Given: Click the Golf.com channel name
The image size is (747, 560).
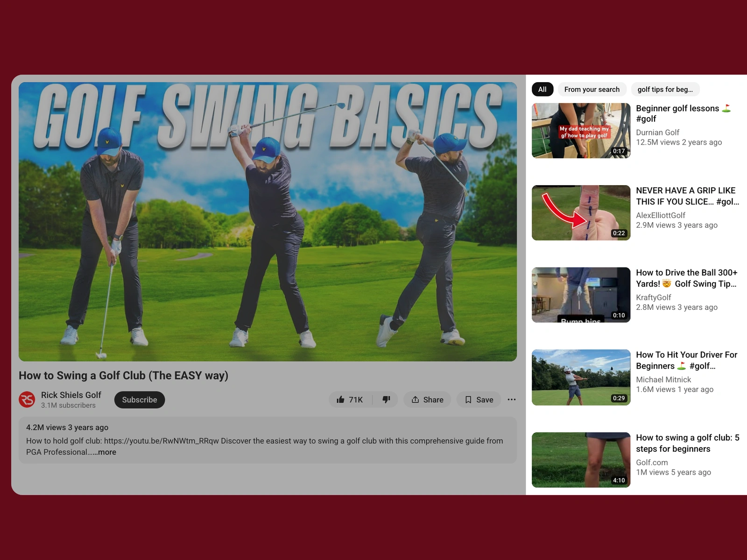Looking at the screenshot, I should point(652,462).
